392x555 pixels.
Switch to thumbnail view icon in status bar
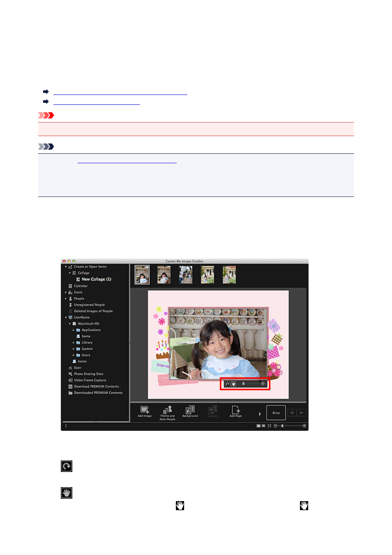pyautogui.click(x=258, y=426)
